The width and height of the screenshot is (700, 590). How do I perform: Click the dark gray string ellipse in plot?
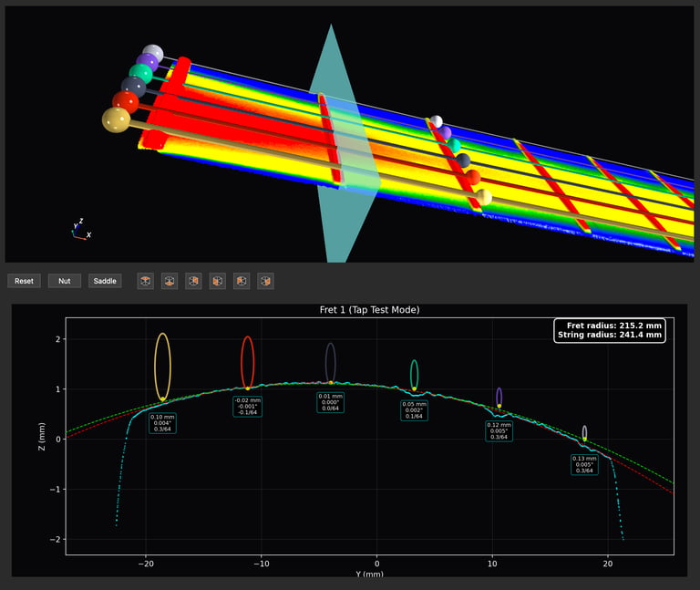[x=330, y=363]
